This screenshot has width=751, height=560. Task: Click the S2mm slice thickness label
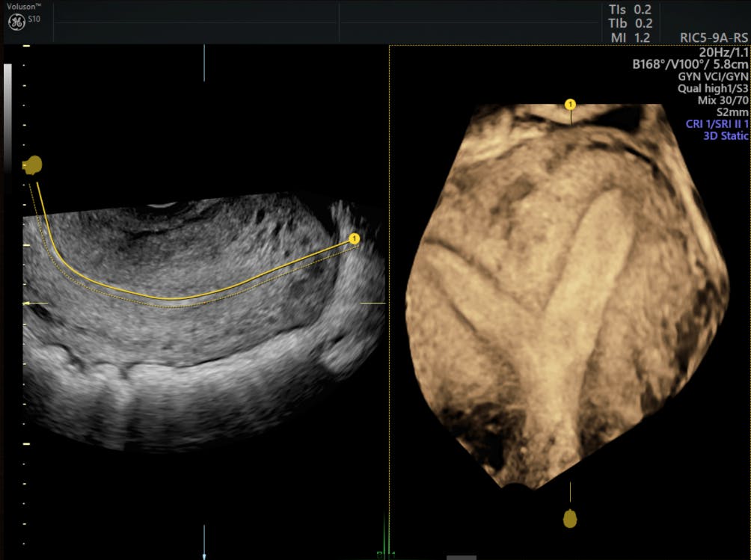click(731, 112)
